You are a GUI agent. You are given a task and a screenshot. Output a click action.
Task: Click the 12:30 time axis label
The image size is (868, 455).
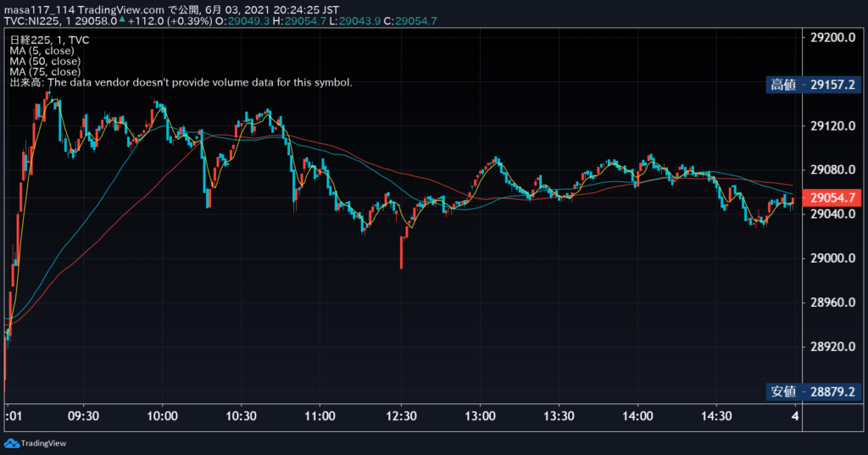tap(401, 416)
